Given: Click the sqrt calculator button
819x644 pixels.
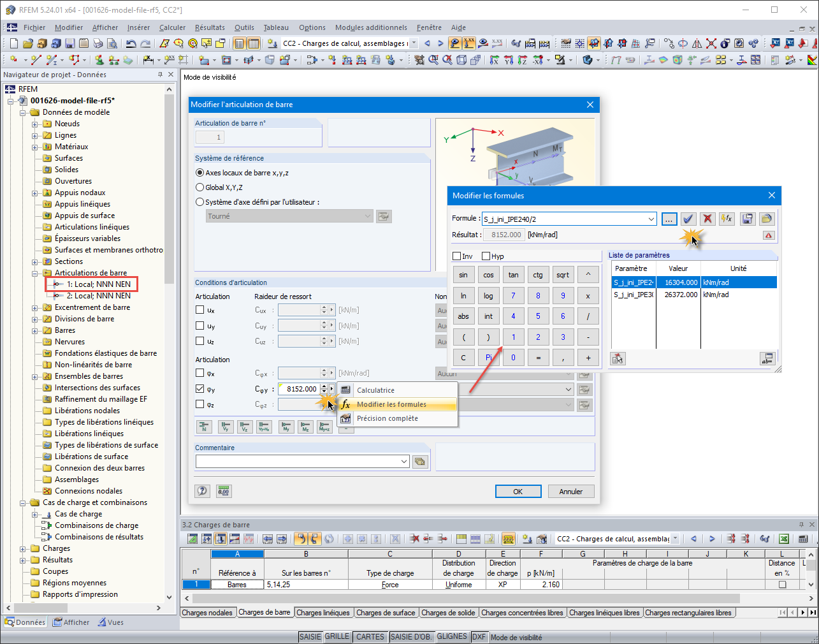Looking at the screenshot, I should click(x=563, y=275).
